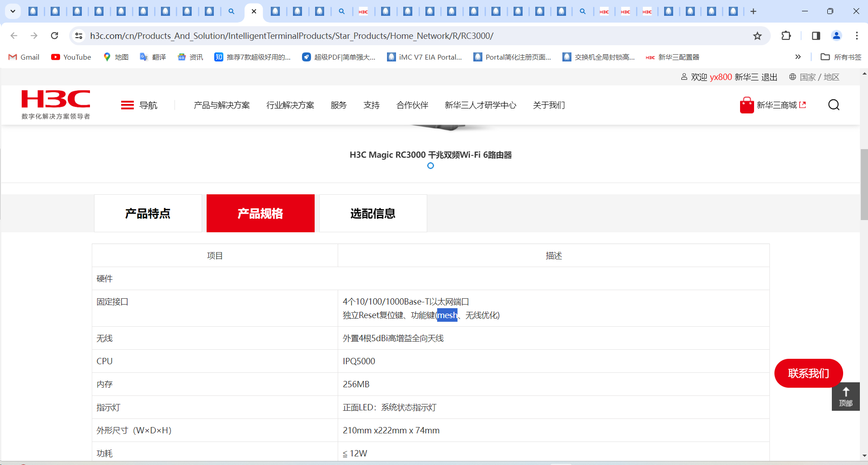Log out via the 退出 link
Screen dimensions: 868x465
pyautogui.click(x=769, y=77)
